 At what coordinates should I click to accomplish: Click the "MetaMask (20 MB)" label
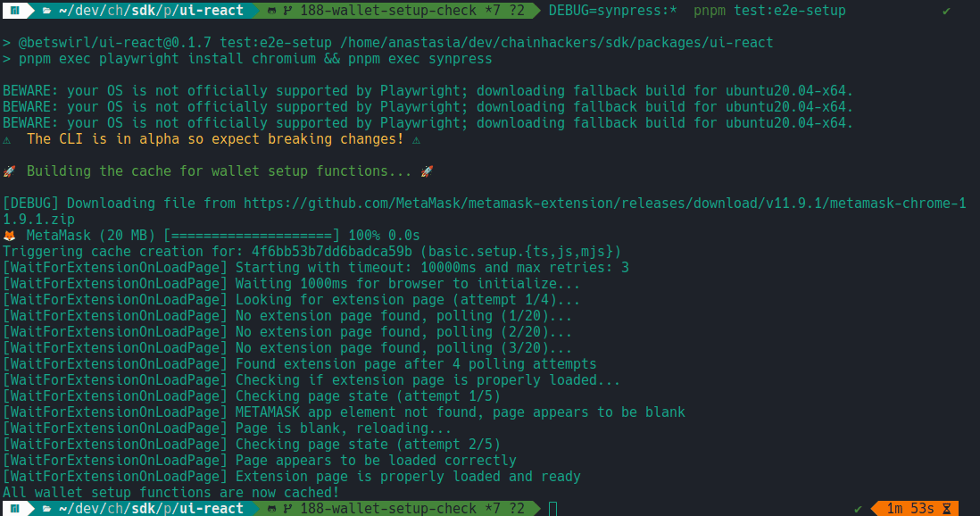pyautogui.click(x=91, y=236)
